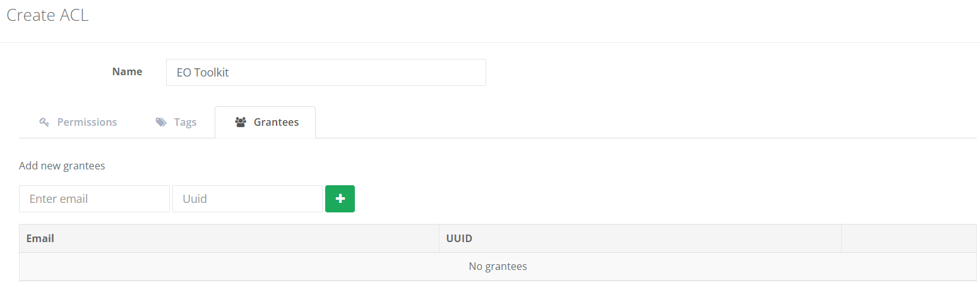
Task: Click the Name field label
Action: 127,71
